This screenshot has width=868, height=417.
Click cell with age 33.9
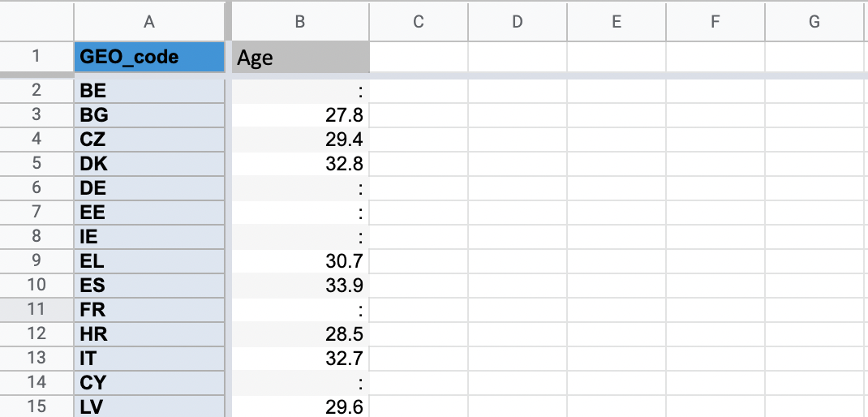pyautogui.click(x=300, y=285)
